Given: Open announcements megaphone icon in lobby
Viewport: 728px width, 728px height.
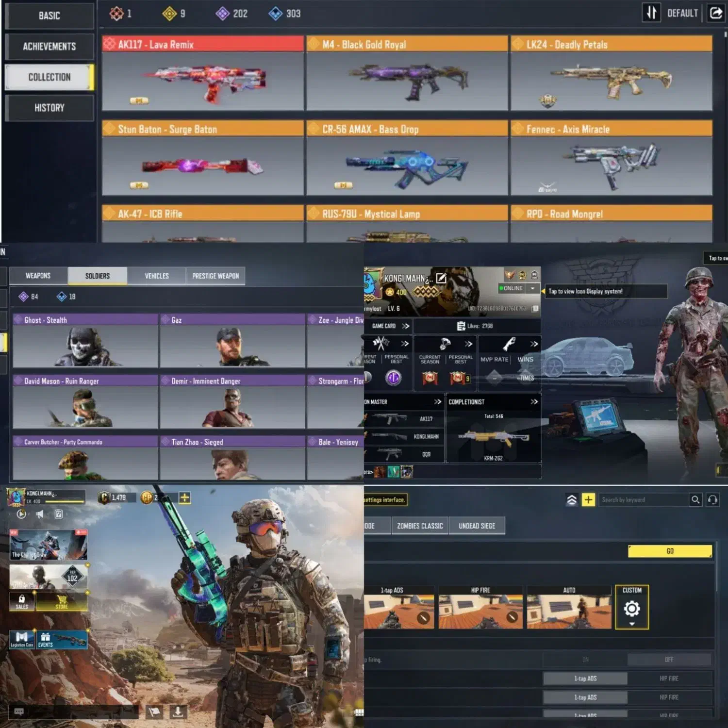Looking at the screenshot, I should (40, 514).
